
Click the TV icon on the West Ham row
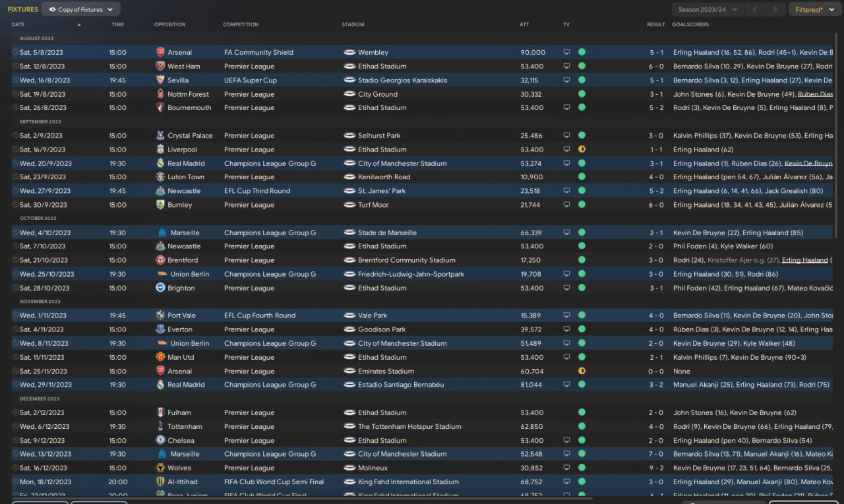[x=566, y=66]
